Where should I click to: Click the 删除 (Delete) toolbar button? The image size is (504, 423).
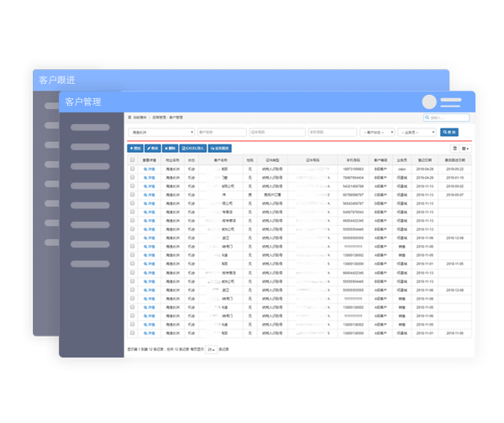170,148
